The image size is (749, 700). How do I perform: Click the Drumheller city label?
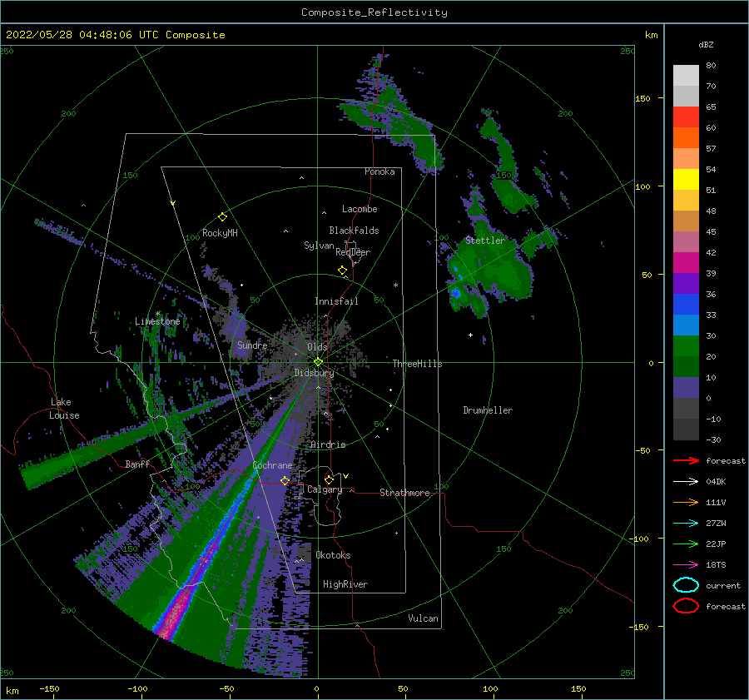pos(488,410)
